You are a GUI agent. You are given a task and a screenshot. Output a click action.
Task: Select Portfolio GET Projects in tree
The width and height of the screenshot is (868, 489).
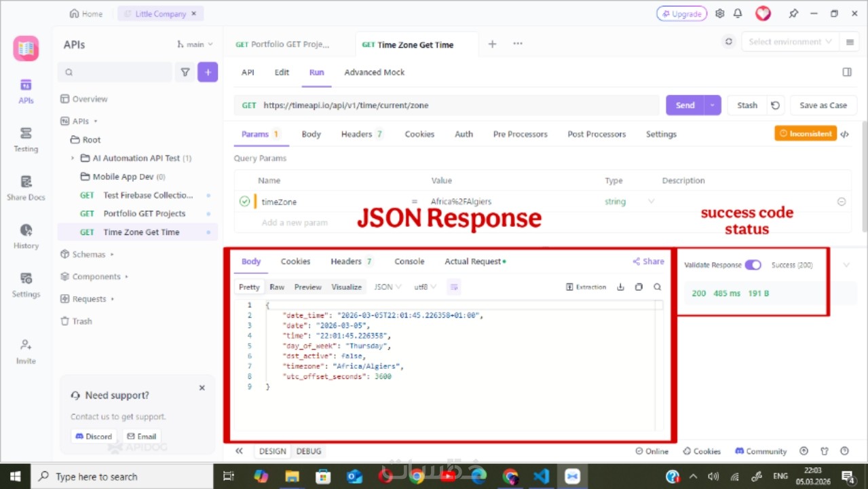(144, 213)
